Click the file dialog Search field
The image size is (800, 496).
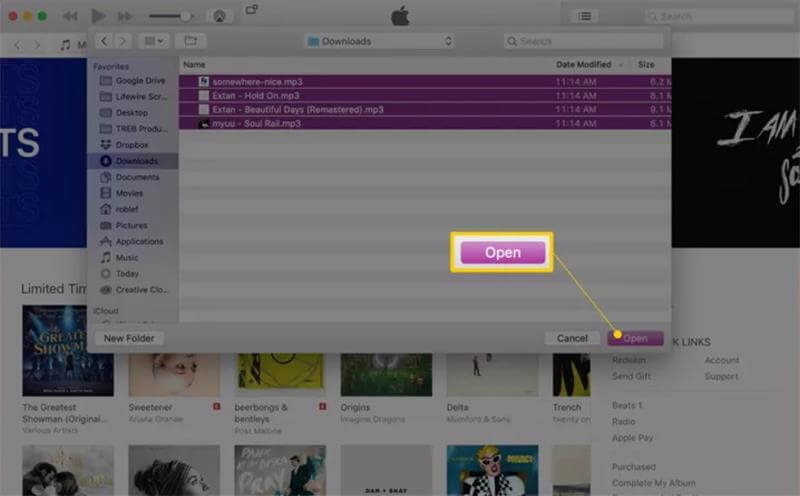pos(583,41)
